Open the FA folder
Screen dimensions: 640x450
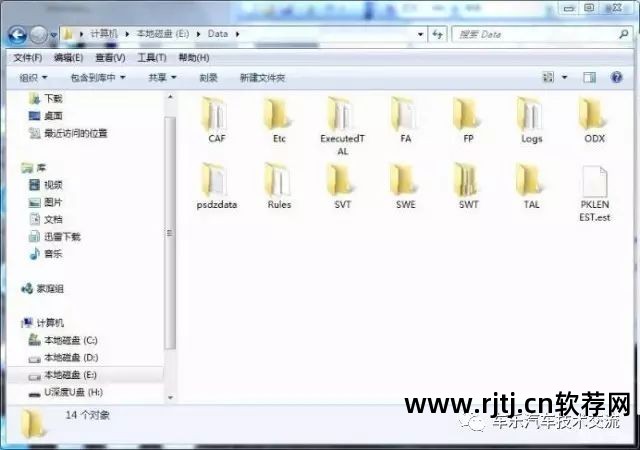[405, 120]
